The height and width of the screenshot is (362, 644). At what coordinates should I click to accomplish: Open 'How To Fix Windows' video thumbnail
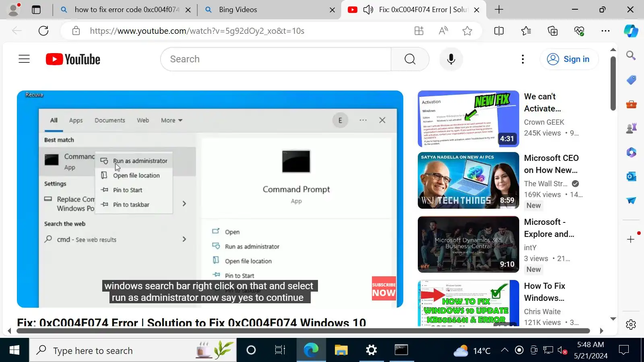tap(468, 303)
